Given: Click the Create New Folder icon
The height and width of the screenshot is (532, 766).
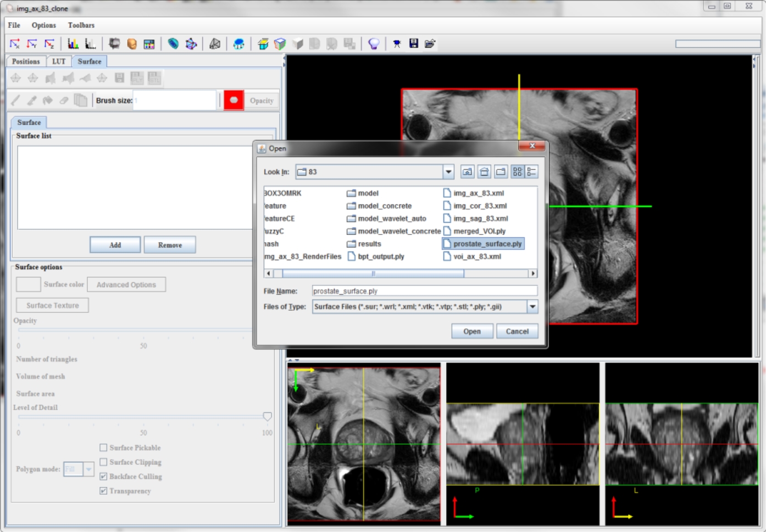Looking at the screenshot, I should point(501,172).
